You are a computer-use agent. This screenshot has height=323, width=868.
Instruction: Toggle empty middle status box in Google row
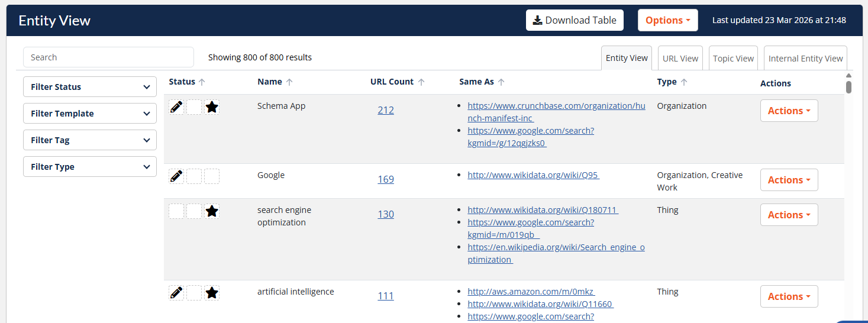194,176
